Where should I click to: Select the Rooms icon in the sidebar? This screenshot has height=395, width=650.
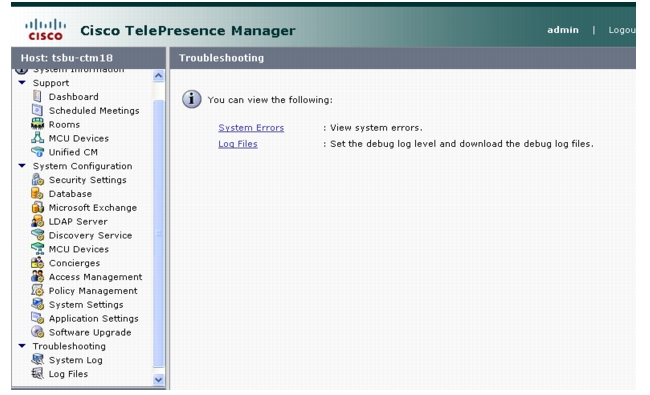tap(37, 124)
